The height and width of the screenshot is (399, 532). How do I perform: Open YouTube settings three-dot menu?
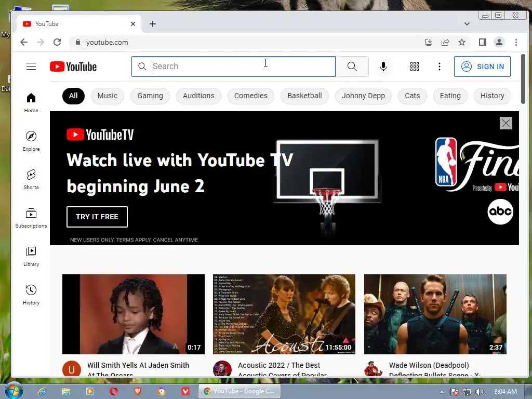(440, 66)
